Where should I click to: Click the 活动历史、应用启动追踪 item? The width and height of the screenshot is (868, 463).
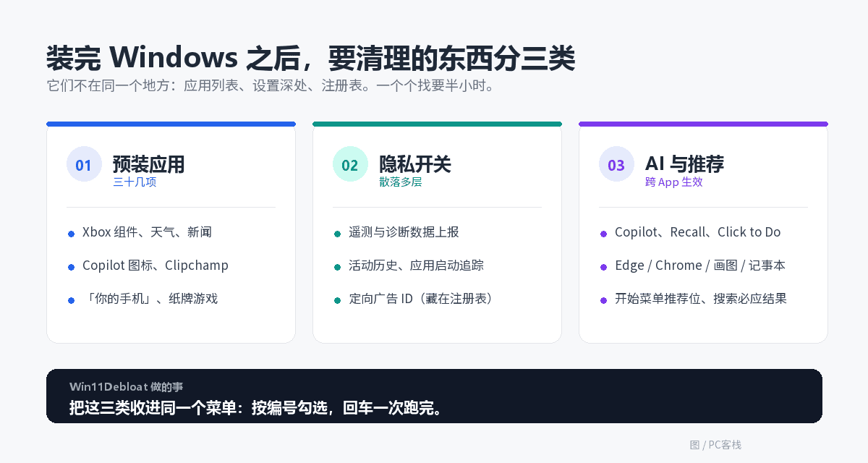(416, 266)
